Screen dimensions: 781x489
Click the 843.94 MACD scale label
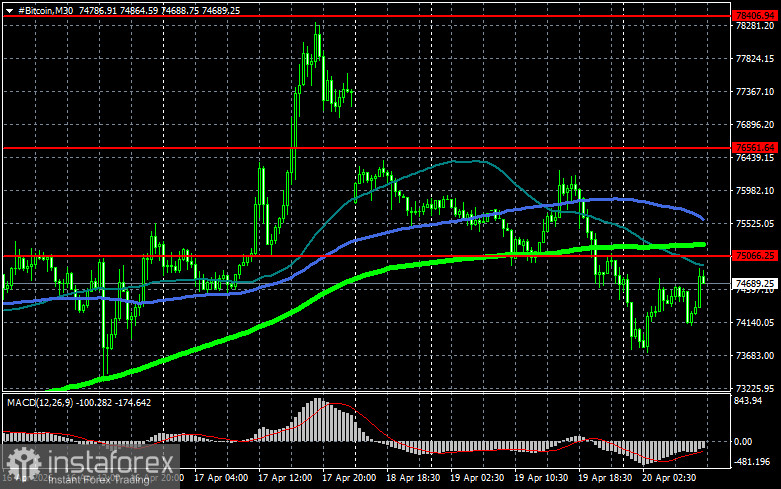tap(748, 401)
